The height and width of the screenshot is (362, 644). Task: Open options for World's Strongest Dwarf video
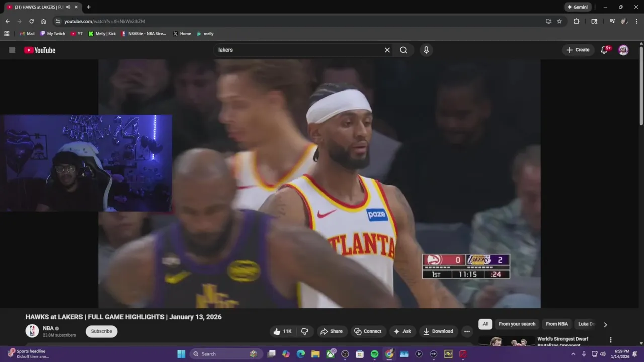point(611,340)
